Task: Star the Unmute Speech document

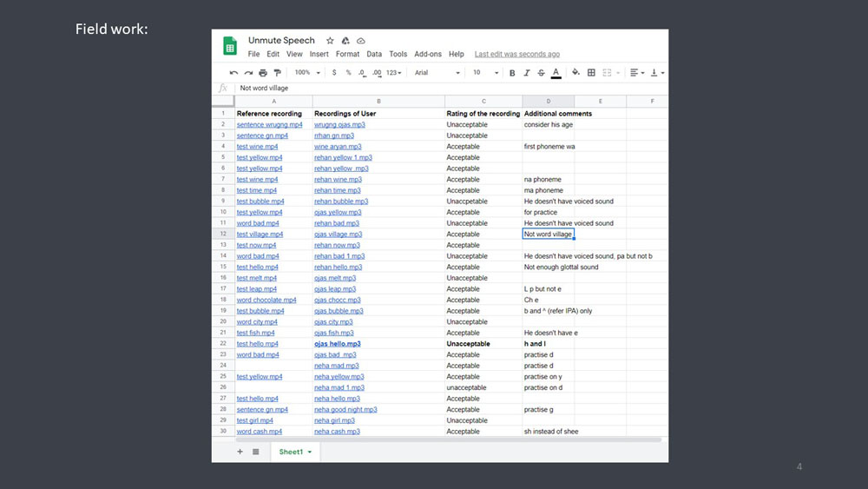Action: coord(330,41)
